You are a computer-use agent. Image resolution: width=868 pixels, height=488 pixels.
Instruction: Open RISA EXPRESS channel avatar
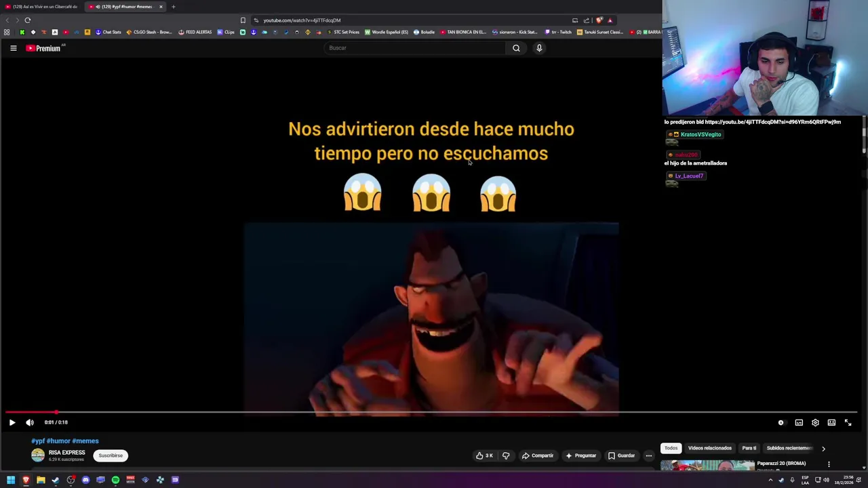pos(38,455)
